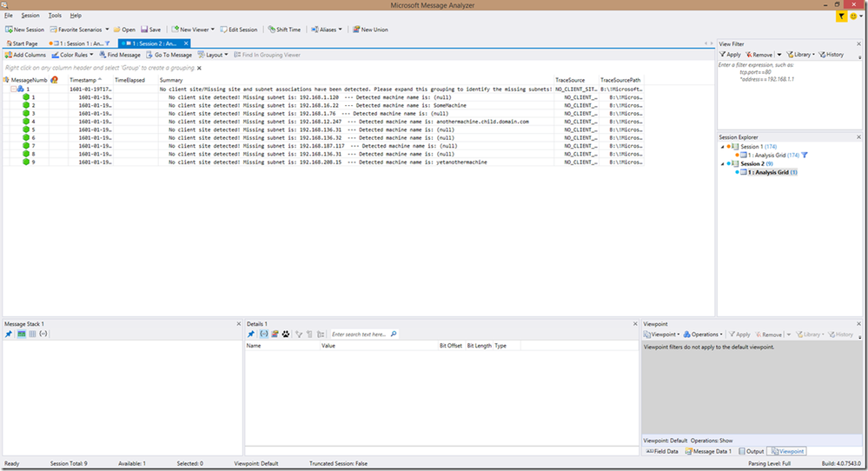Select Shift Time in toolbar
This screenshot has height=471, width=868.
pyautogui.click(x=284, y=30)
